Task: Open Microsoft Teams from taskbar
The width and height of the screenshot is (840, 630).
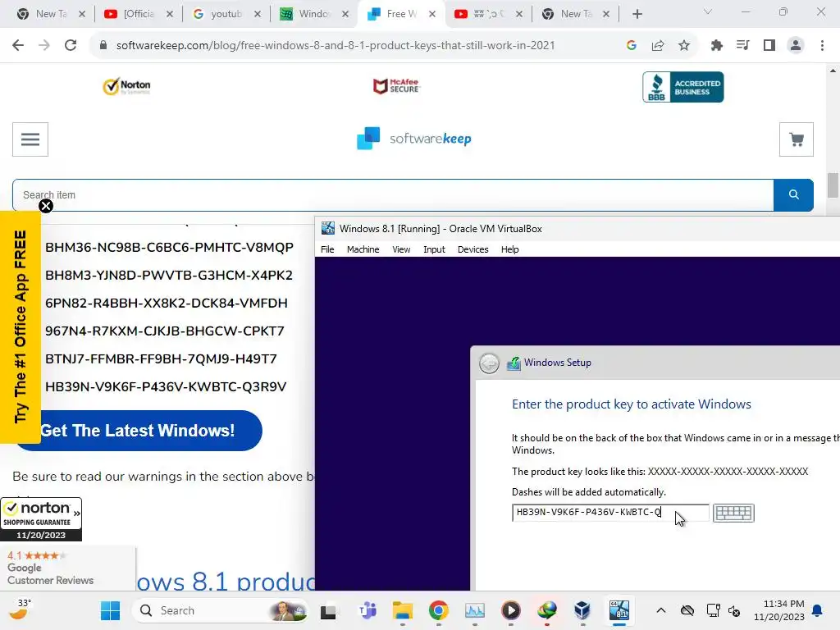Action: 367,610
